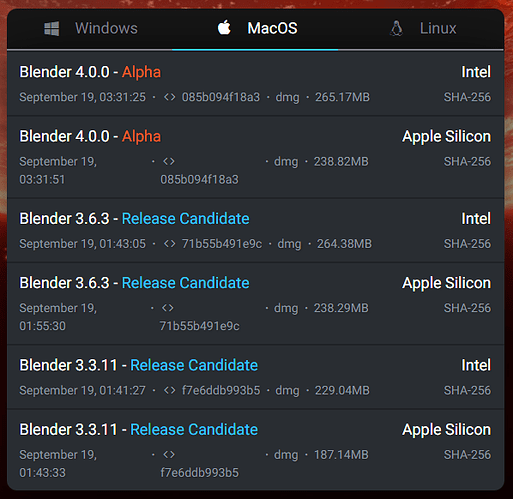513x499 pixels.
Task: Click commit icon in Blender 3.3.11 Apple Silicon row
Action: coord(169,455)
